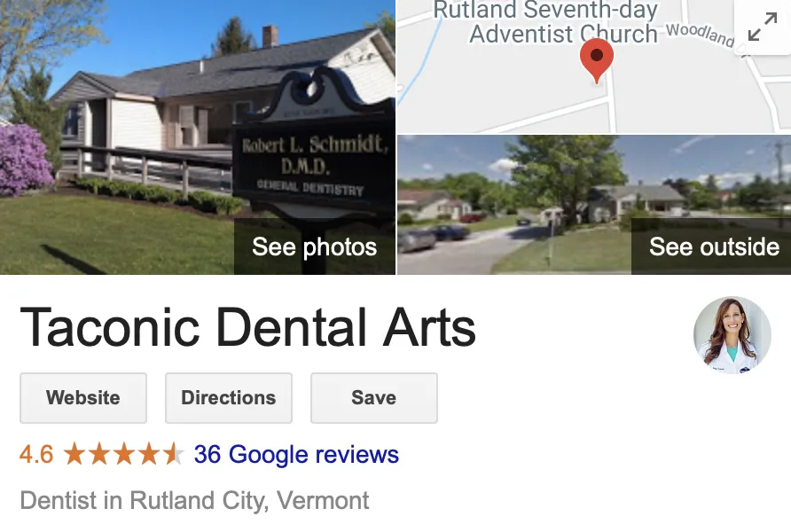791x532 pixels.
Task: Click the 4.6 rating score
Action: pyautogui.click(x=36, y=454)
